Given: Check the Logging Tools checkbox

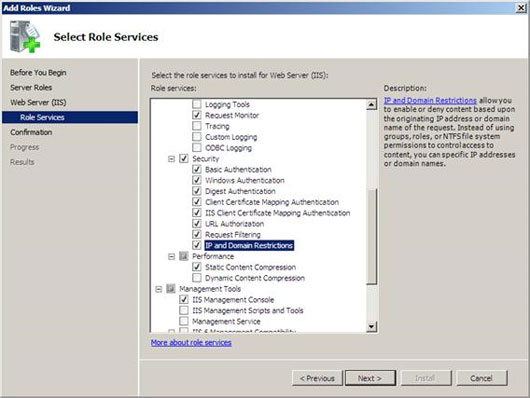Looking at the screenshot, I should 196,104.
